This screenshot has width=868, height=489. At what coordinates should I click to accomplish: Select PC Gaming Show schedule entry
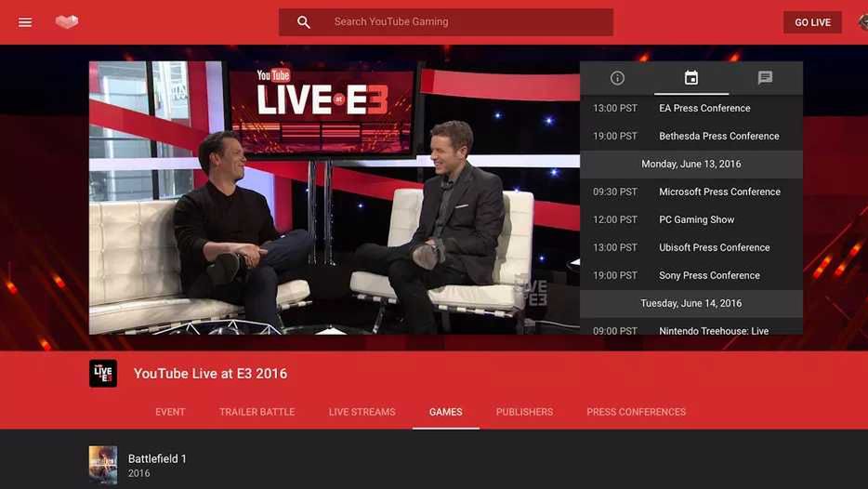[x=691, y=219]
